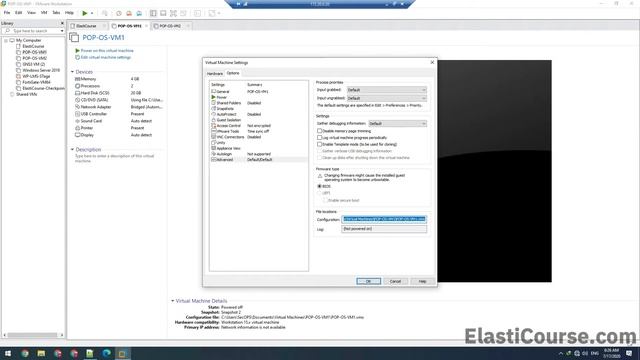Image resolution: width=640 pixels, height=360 pixels.
Task: Collapse the Description section
Action: click(72, 149)
